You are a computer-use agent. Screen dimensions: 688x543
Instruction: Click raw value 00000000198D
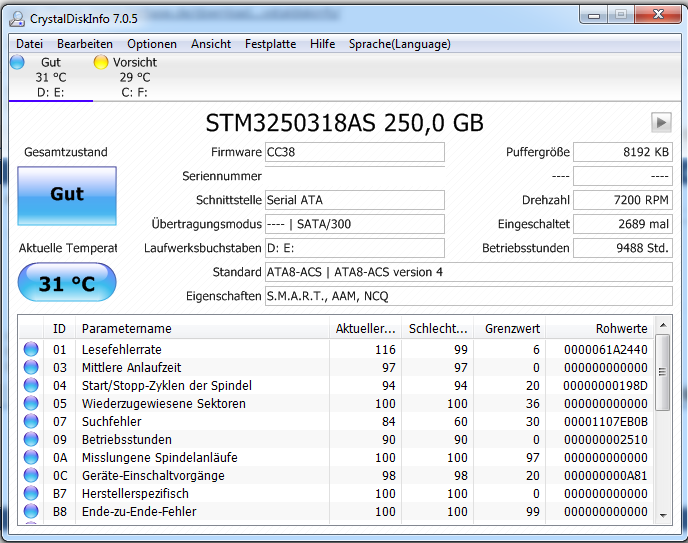click(x=606, y=386)
